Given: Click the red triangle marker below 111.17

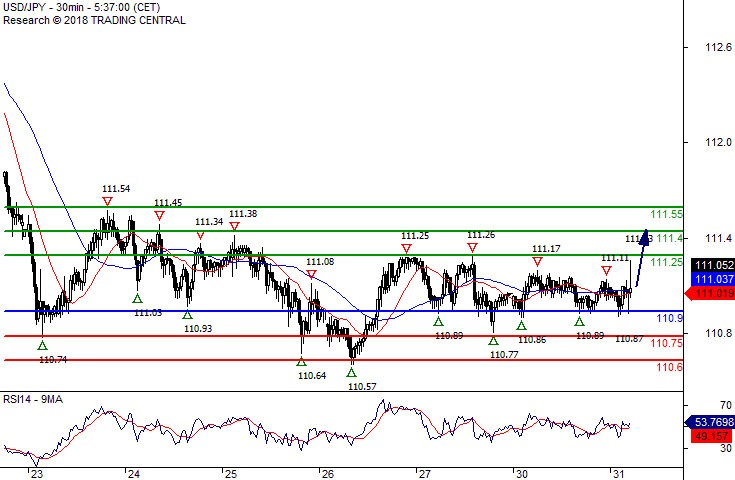Looking at the screenshot, I should coord(538,262).
